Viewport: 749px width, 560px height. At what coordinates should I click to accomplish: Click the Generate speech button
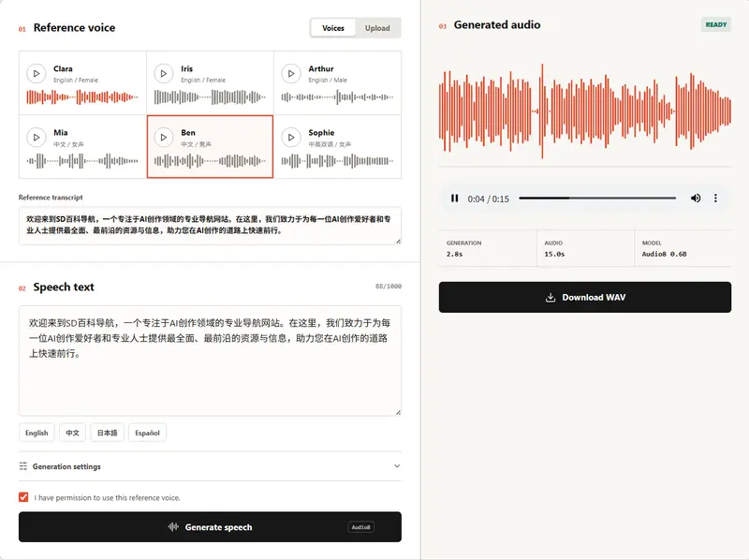point(210,527)
